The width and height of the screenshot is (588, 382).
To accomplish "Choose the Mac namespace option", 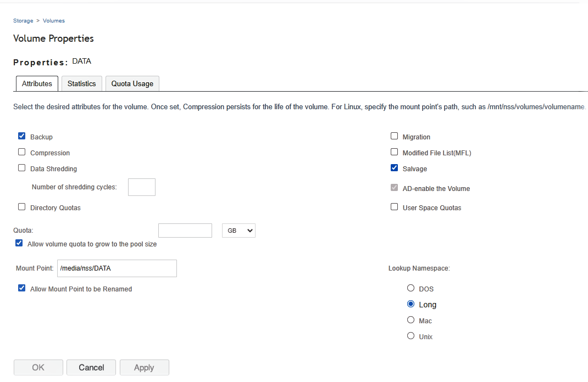I will click(411, 319).
